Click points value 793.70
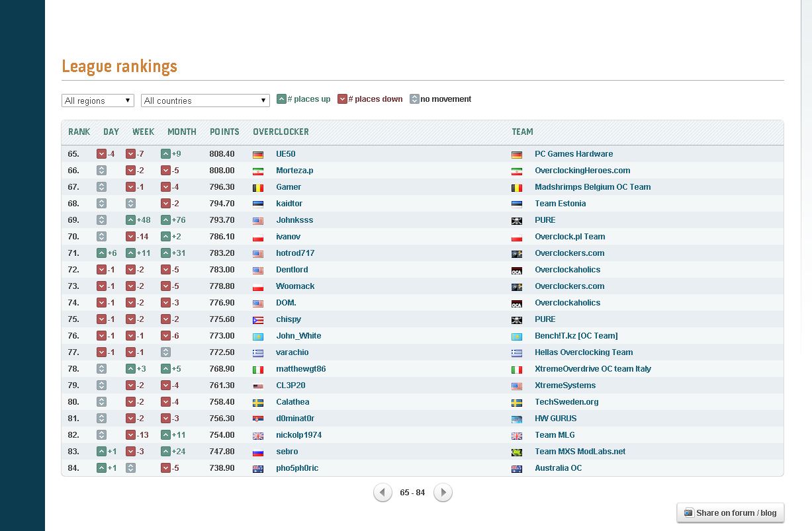This screenshot has width=812, height=531. pos(222,220)
